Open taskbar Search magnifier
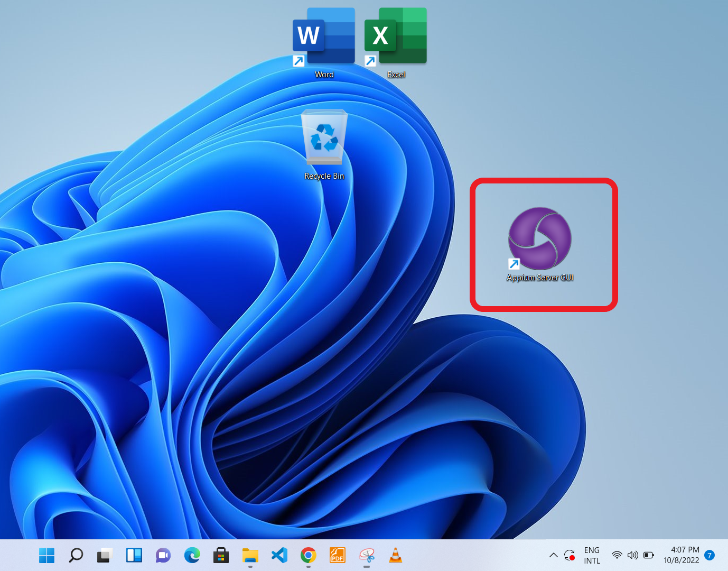Viewport: 728px width, 571px height. coord(76,555)
